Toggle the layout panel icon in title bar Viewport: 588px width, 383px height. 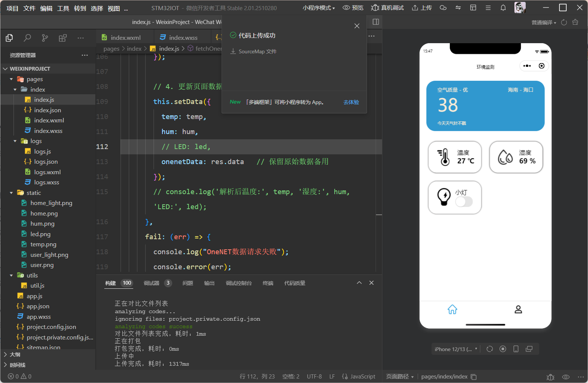click(473, 8)
